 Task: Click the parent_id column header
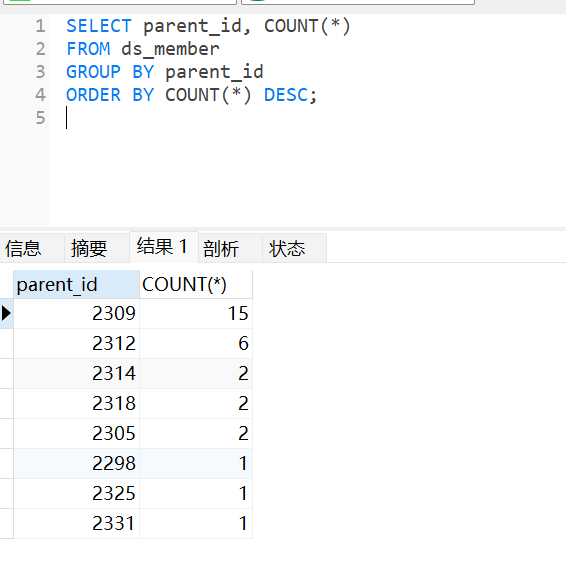(76, 284)
